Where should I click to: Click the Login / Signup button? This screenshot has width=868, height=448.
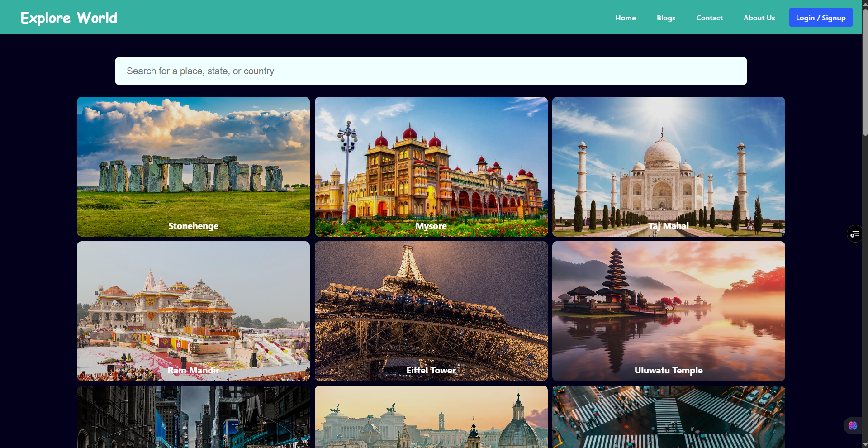pos(821,17)
